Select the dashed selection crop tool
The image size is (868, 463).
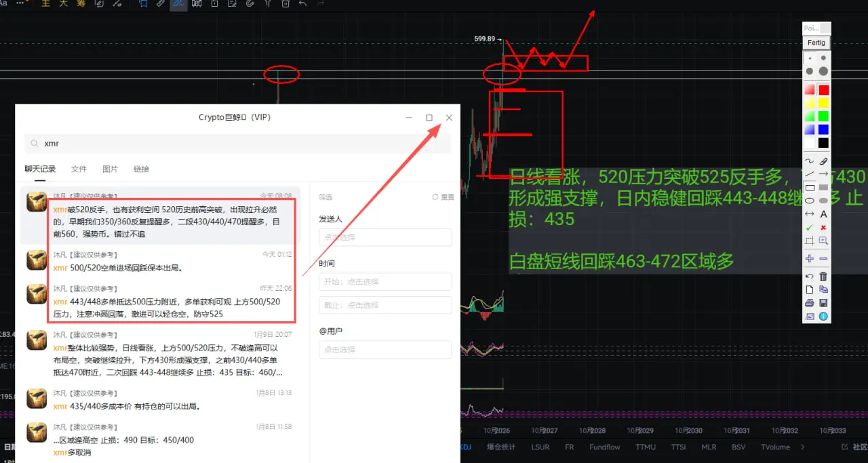pos(810,241)
